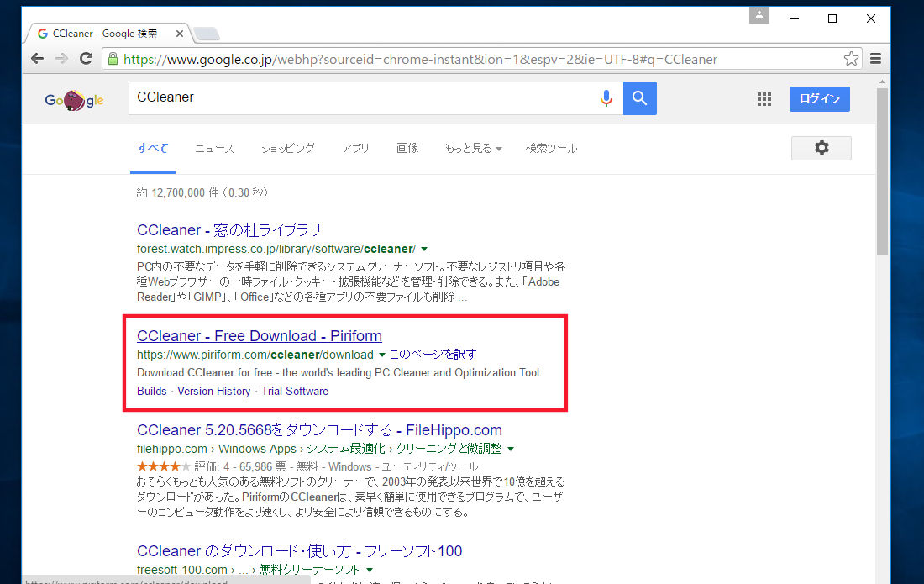This screenshot has height=584, width=924.
Task: Open 検索ツール options
Action: pos(552,149)
